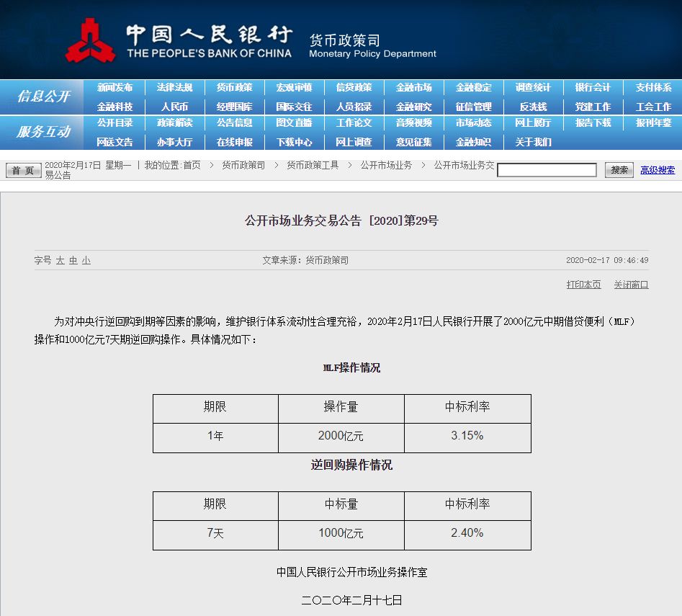This screenshot has height=616, width=682.
Task: Open the 公告信息 menu item
Action: coord(235,122)
